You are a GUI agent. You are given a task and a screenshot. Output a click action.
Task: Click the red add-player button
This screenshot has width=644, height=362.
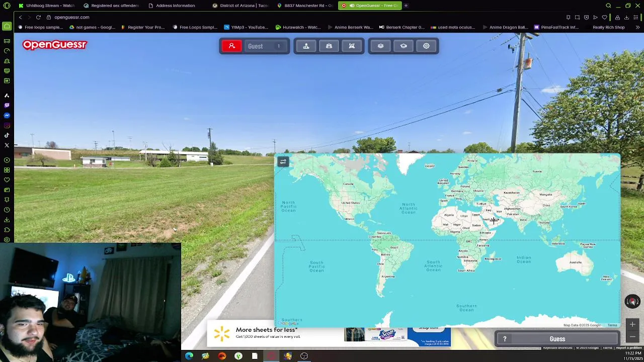(x=232, y=46)
